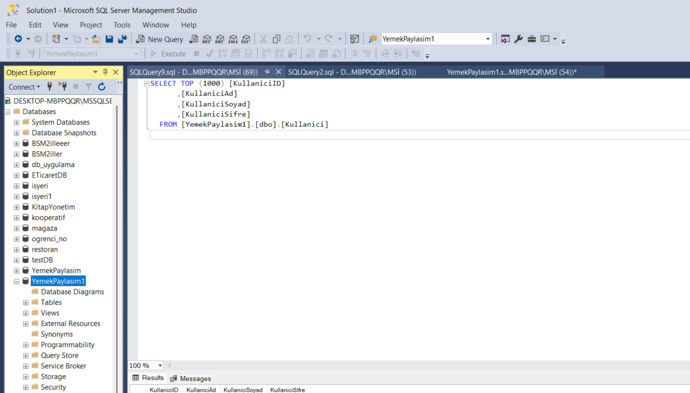690x393 pixels.
Task: Open the available databases dropdown
Action: (x=136, y=54)
